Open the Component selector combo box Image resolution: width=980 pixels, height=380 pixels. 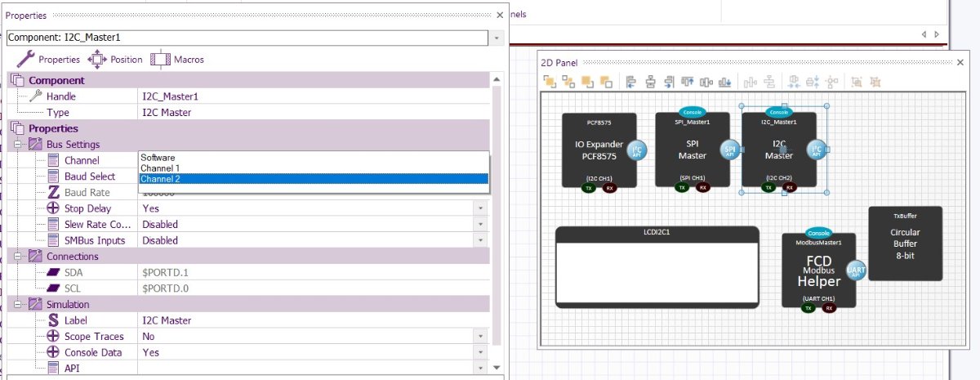[x=256, y=38]
